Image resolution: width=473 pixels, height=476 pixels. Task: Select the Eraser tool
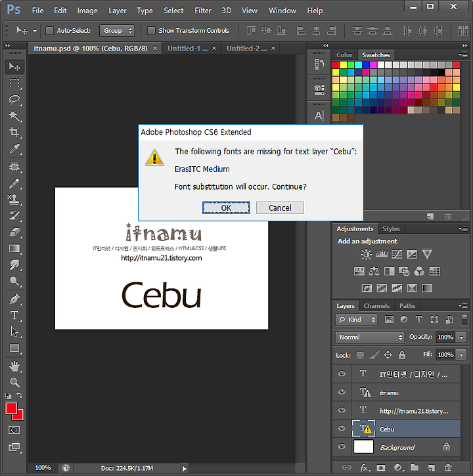(x=14, y=232)
